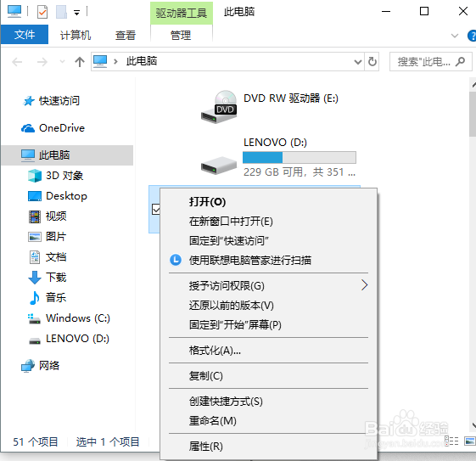Open the 文件 ribbon tab
Screen dimensions: 476x461
(25, 35)
